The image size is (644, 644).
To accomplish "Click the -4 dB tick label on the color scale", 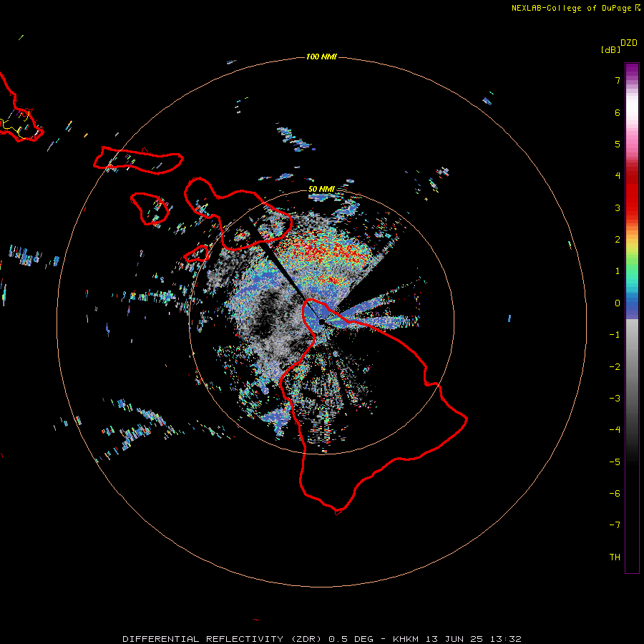I will click(x=615, y=430).
